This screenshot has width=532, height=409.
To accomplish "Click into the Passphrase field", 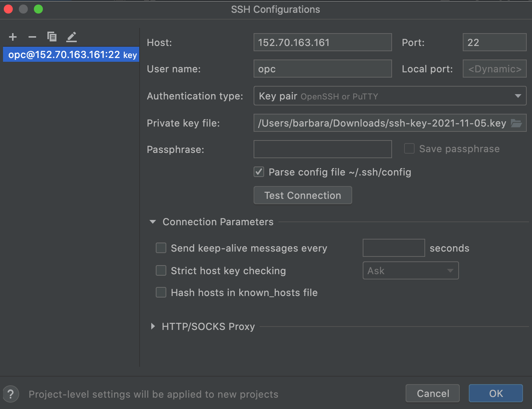I will pyautogui.click(x=322, y=150).
